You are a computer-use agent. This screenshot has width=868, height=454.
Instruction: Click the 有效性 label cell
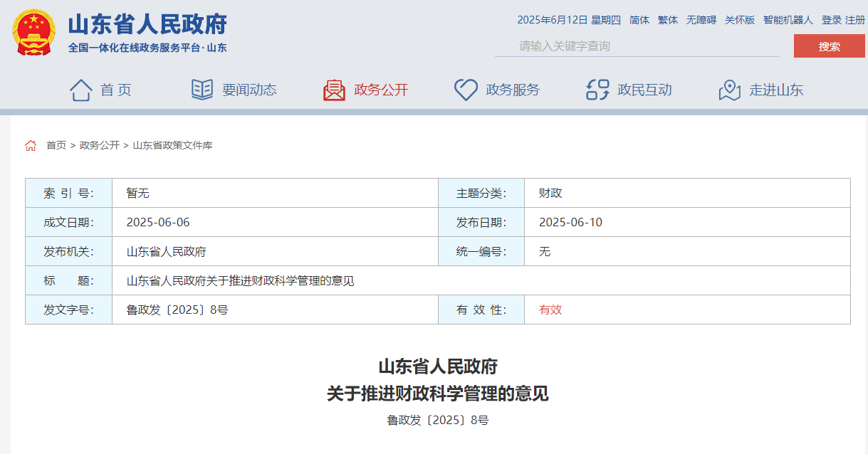coord(481,310)
